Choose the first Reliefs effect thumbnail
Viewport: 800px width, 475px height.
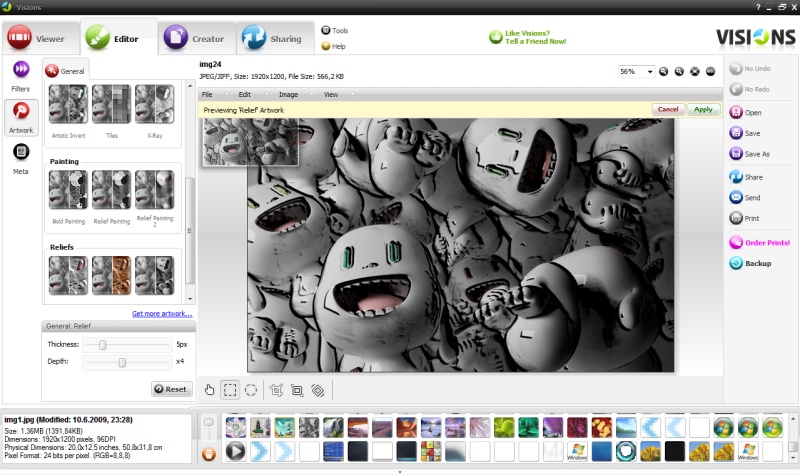[x=68, y=276]
